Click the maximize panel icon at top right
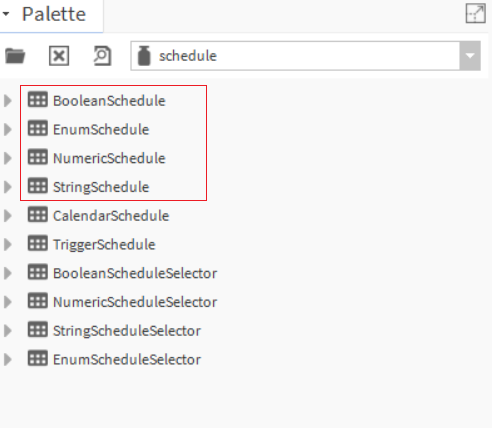This screenshot has height=428, width=493. pyautogui.click(x=475, y=14)
